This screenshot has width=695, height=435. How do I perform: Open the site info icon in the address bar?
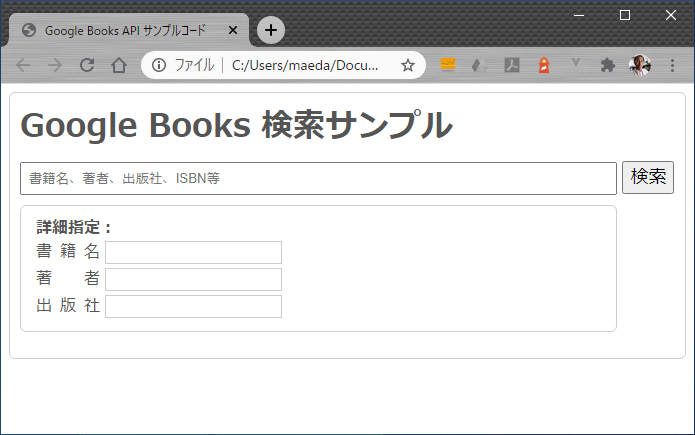[159, 65]
